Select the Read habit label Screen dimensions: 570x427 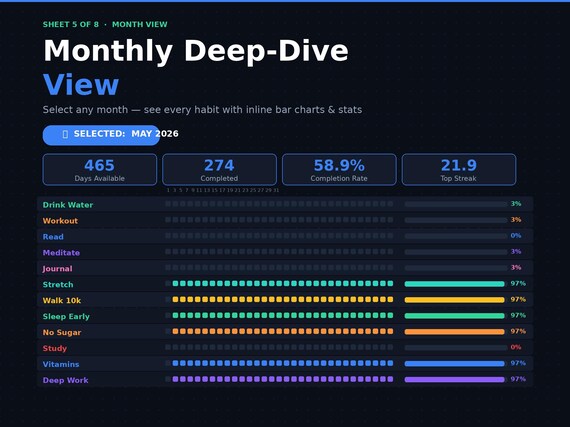pyautogui.click(x=53, y=237)
